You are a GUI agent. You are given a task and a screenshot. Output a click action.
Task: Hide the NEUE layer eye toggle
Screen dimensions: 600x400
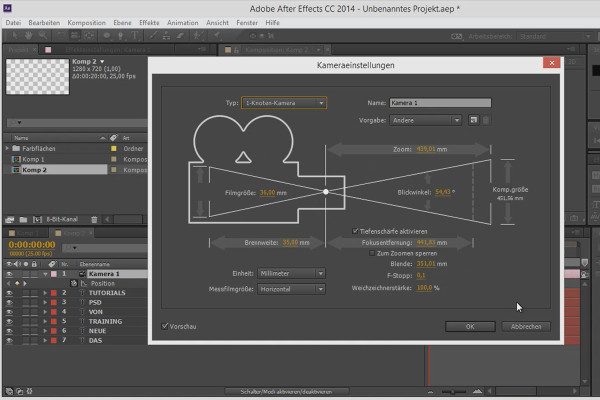(x=9, y=331)
